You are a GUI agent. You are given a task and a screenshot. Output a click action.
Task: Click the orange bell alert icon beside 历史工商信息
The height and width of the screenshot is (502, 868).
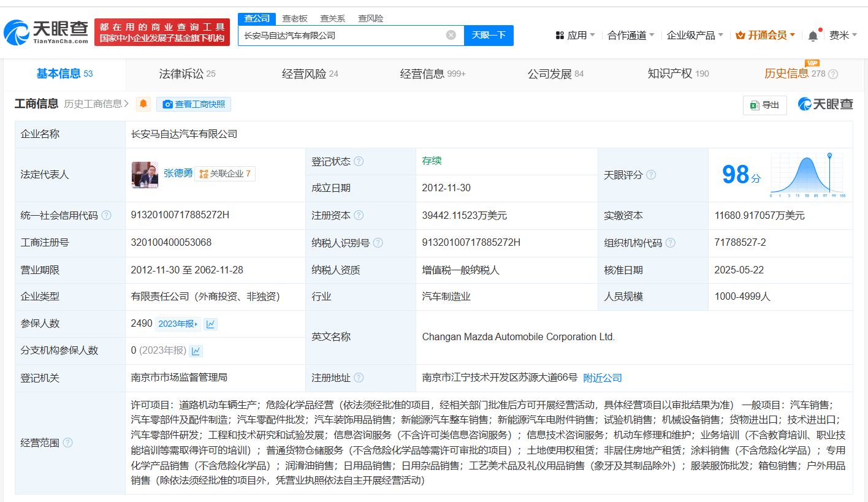143,104
